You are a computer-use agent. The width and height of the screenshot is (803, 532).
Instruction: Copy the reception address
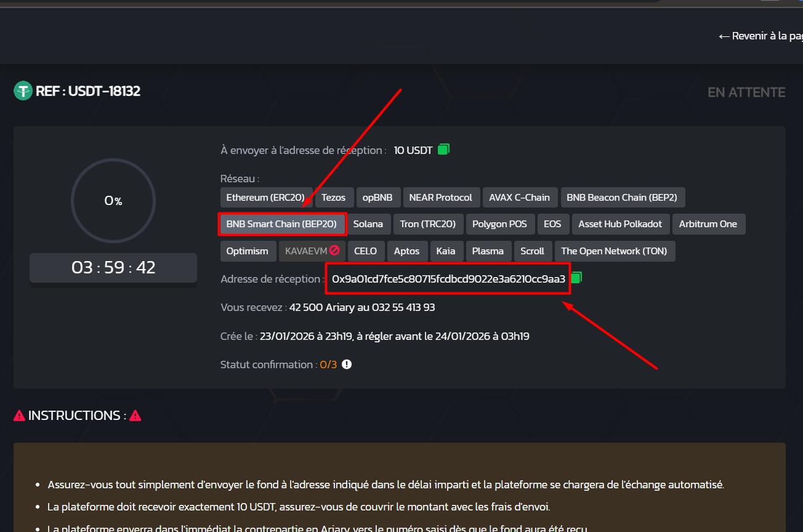coord(576,278)
